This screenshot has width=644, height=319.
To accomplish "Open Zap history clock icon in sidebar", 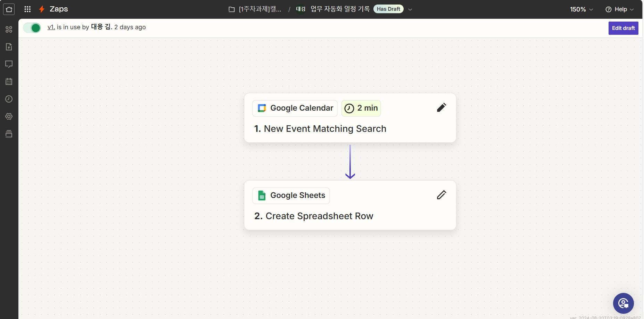I will click(9, 99).
